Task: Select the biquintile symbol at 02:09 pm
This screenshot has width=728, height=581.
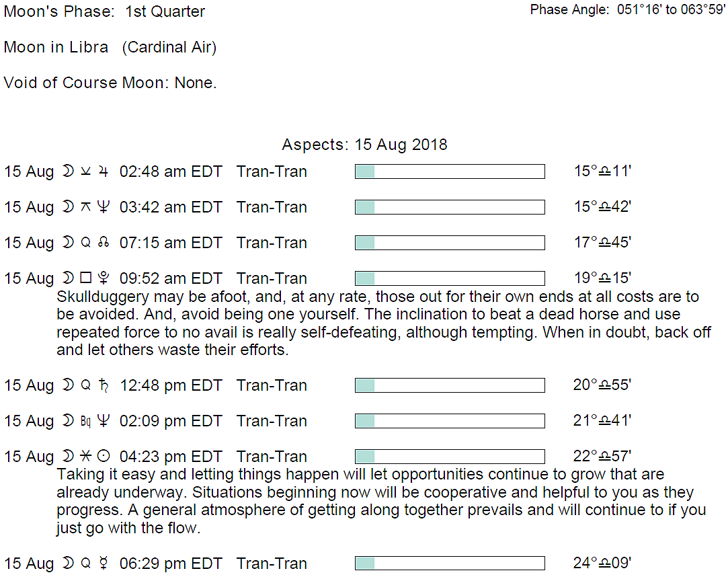Action: [x=85, y=422]
